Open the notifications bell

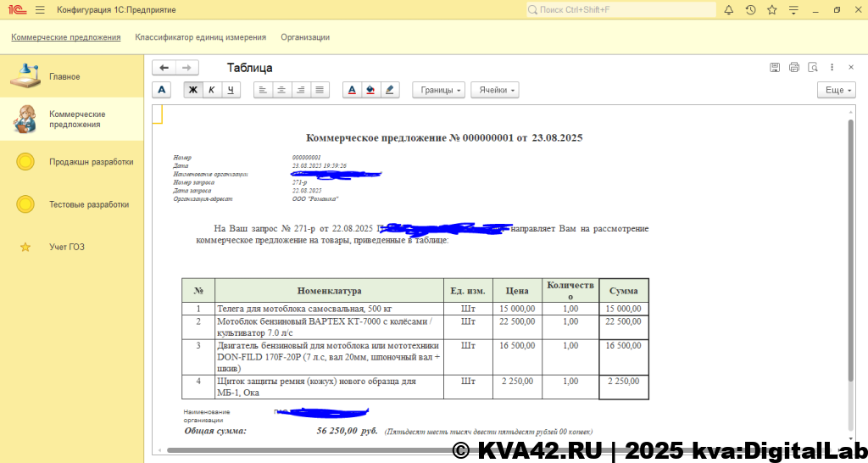[729, 10]
